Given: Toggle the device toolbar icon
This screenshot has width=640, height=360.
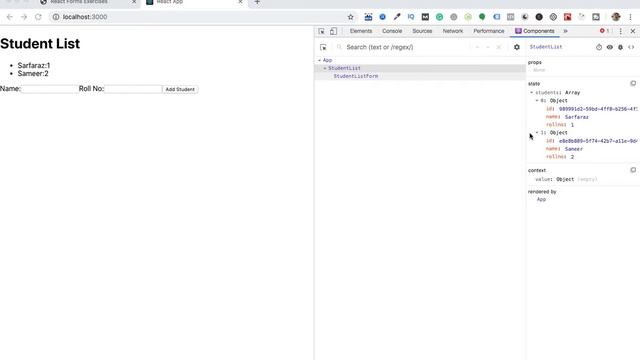Looking at the screenshot, I should click(333, 31).
